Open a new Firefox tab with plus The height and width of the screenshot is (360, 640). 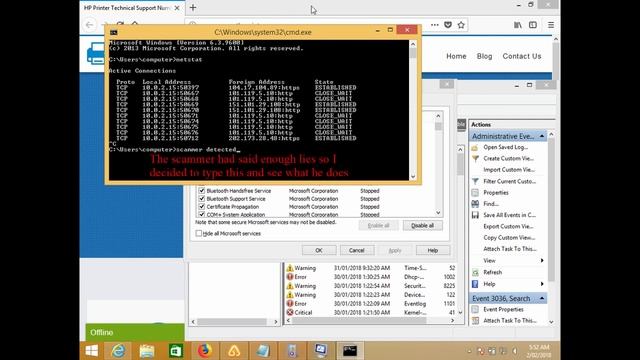pos(193,7)
